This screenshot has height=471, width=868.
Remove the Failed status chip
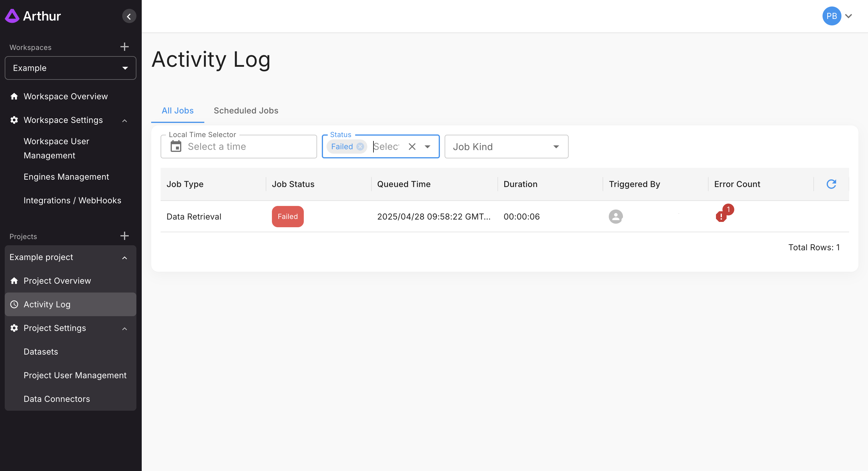point(360,147)
